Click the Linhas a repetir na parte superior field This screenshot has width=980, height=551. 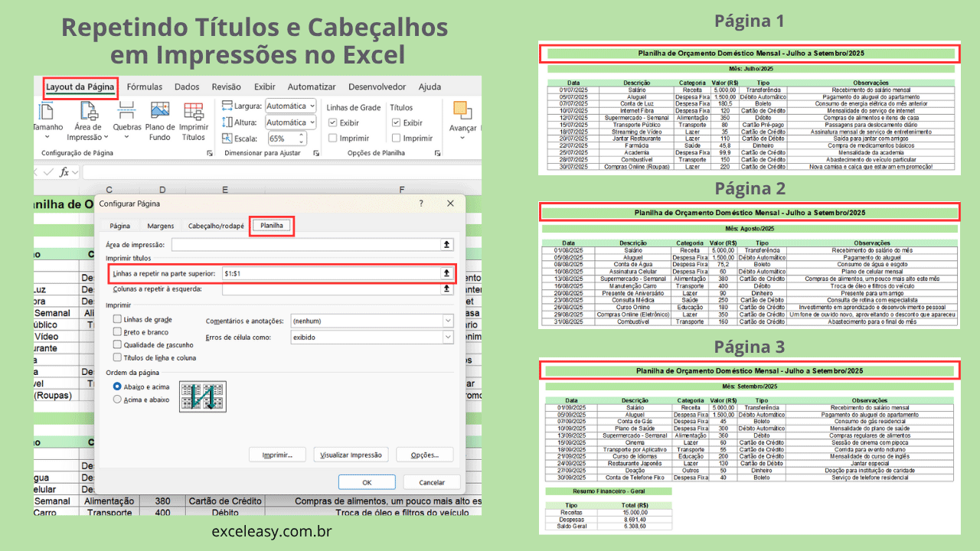tap(331, 273)
